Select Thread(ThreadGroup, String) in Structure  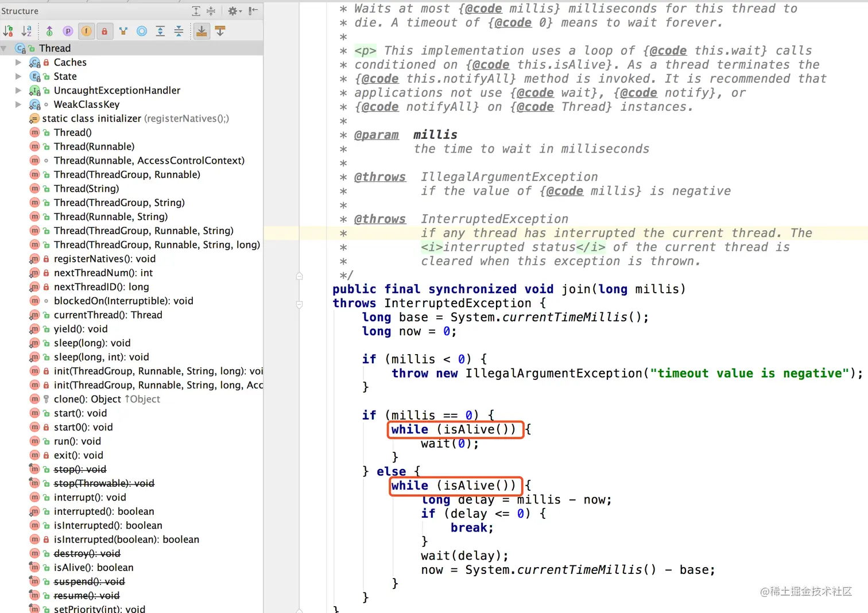[x=119, y=203]
